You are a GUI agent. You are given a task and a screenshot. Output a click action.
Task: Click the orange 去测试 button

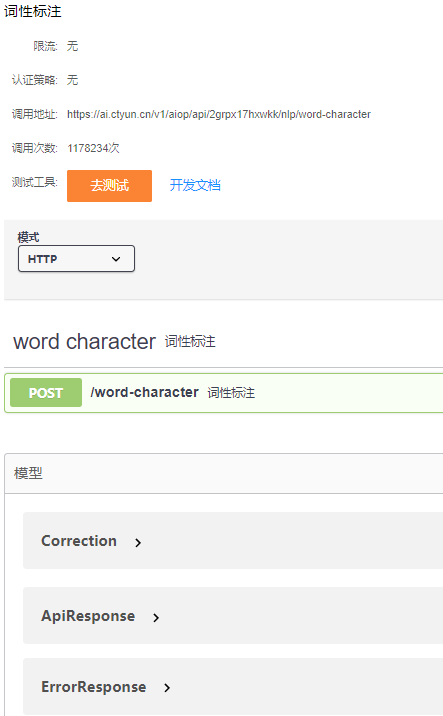click(109, 186)
